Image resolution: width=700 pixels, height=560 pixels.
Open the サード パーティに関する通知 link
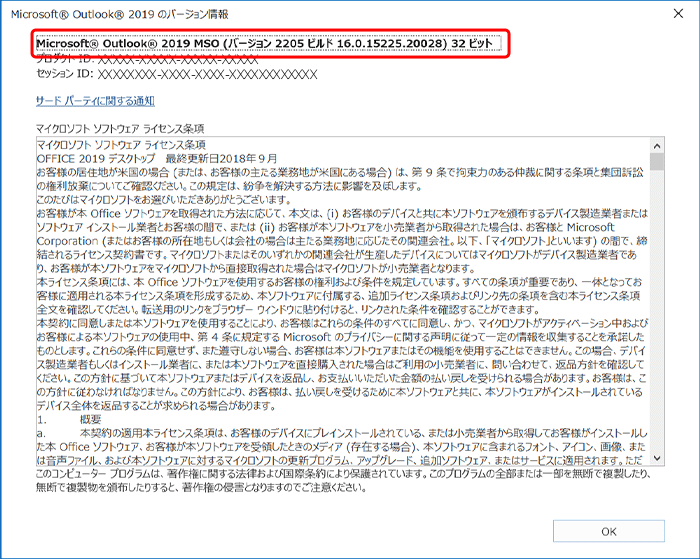[x=95, y=101]
